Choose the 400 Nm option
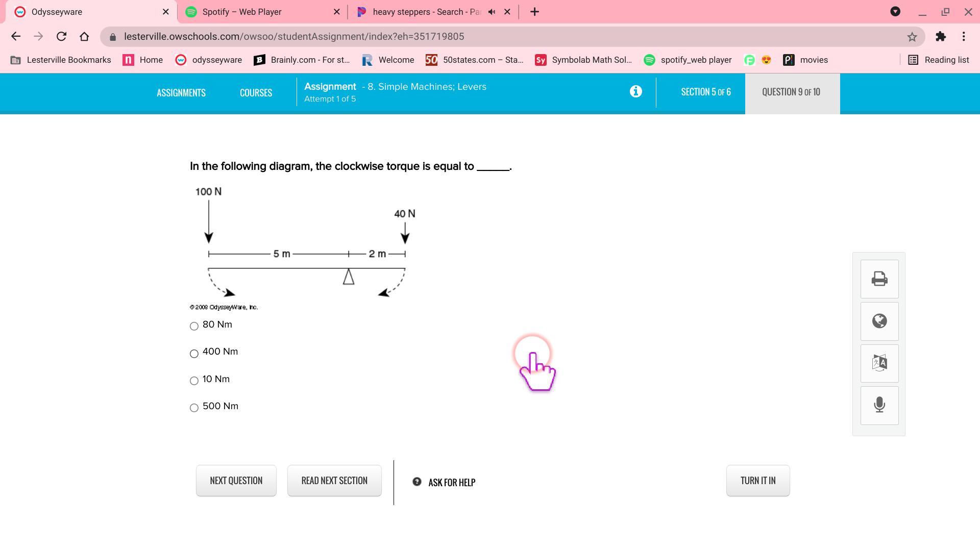The height and width of the screenshot is (551, 980). 194,354
